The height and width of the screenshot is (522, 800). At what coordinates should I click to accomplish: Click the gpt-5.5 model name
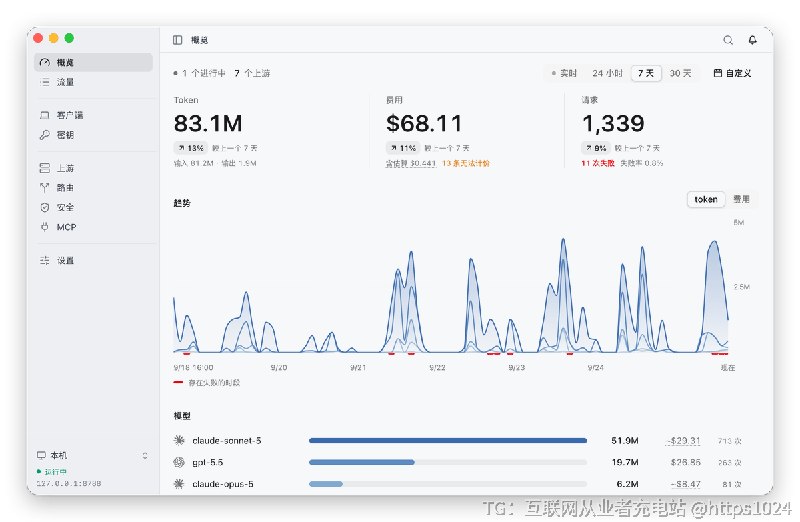click(208, 462)
